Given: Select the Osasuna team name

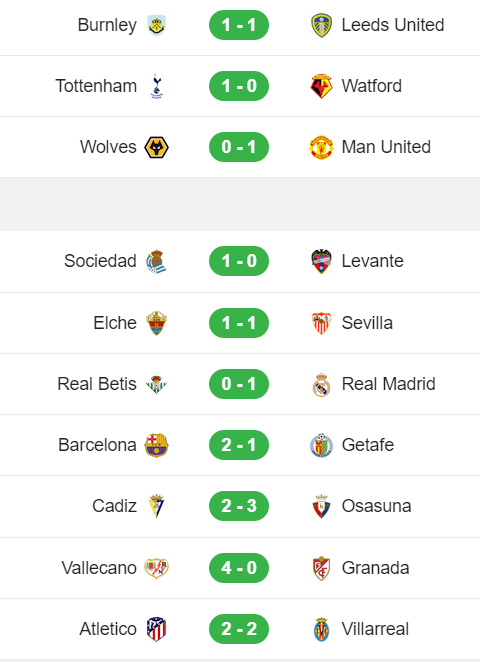Looking at the screenshot, I should [x=376, y=506].
